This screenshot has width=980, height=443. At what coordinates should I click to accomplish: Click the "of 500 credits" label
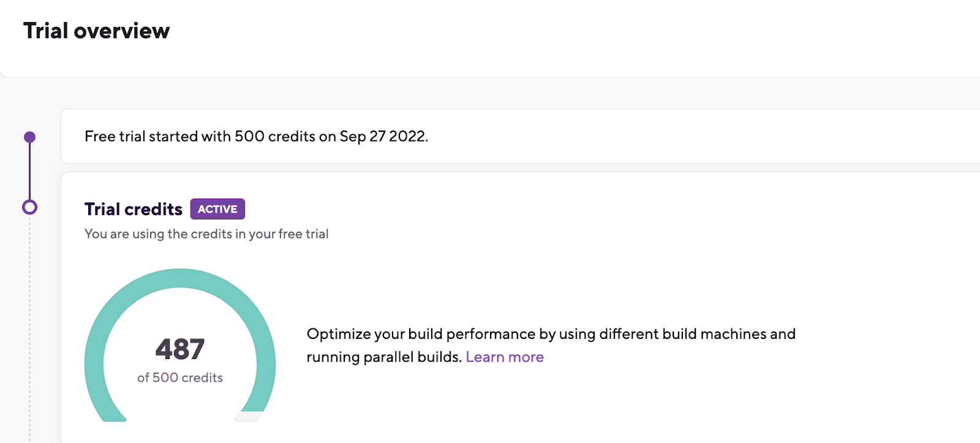179,378
